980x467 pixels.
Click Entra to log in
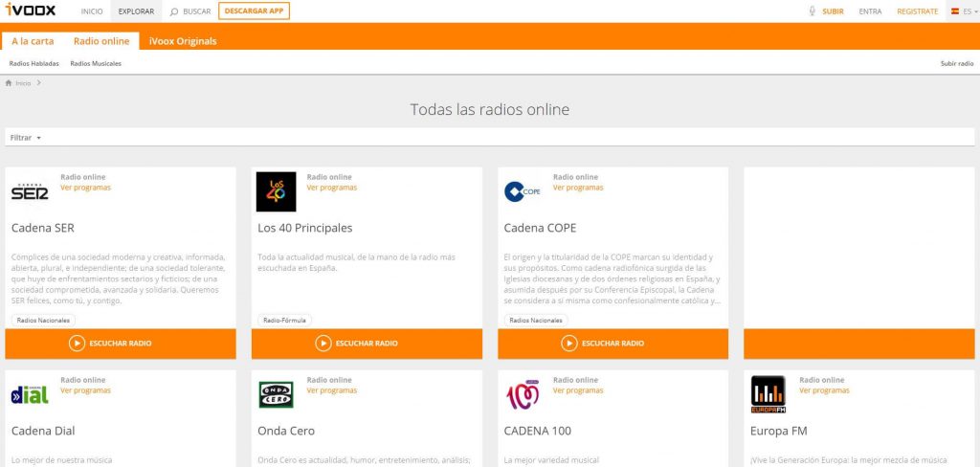tap(871, 11)
